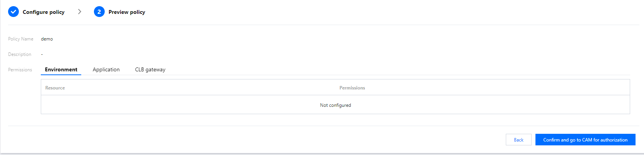
Task: Click the "Not configured" table message
Action: pyautogui.click(x=335, y=105)
